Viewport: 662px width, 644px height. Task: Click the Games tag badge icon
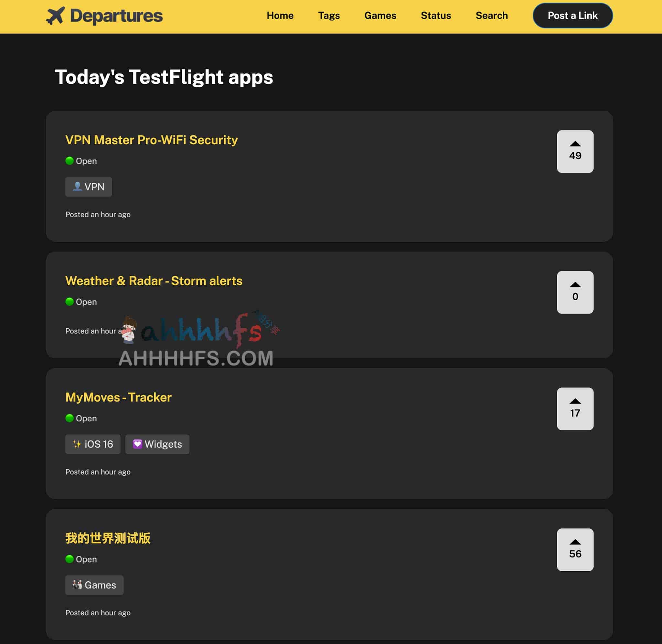(94, 585)
